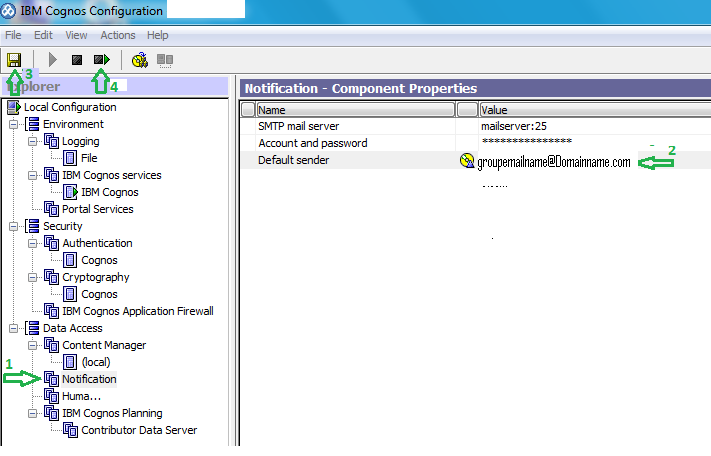Viewport: 711px width, 456px height.
Task: Click the Data Access group icon
Action: coord(33,328)
